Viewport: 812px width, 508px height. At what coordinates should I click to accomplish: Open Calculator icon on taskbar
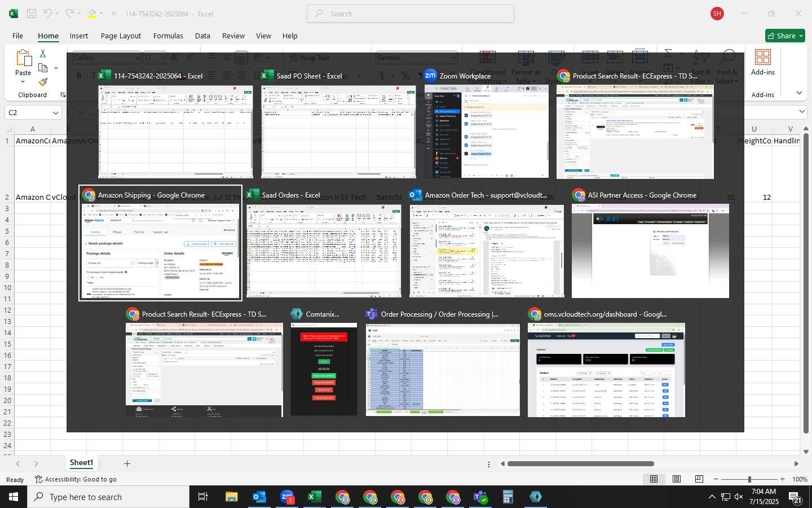click(x=508, y=497)
